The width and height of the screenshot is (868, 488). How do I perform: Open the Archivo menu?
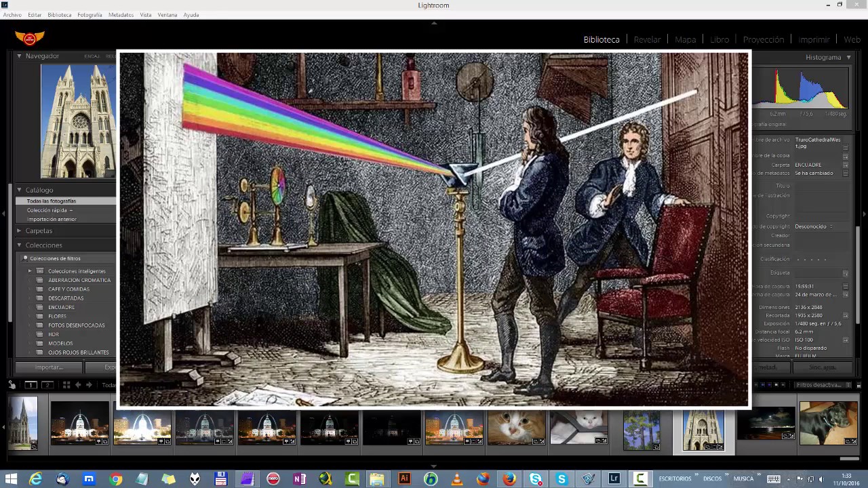[x=12, y=15]
